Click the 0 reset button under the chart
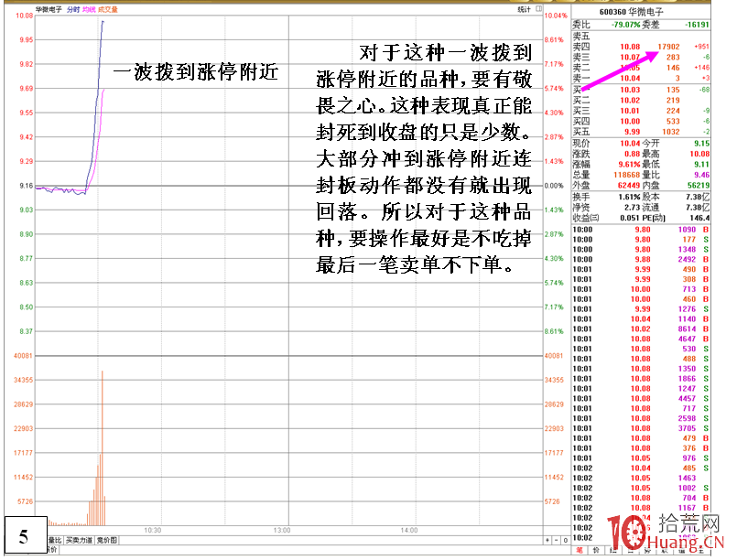Viewport: 737px width, 560px height. [566, 540]
